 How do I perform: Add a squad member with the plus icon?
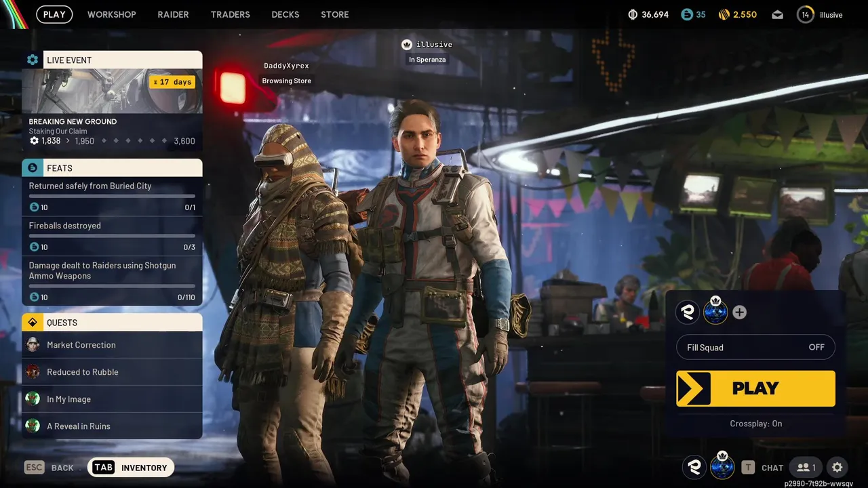(740, 312)
